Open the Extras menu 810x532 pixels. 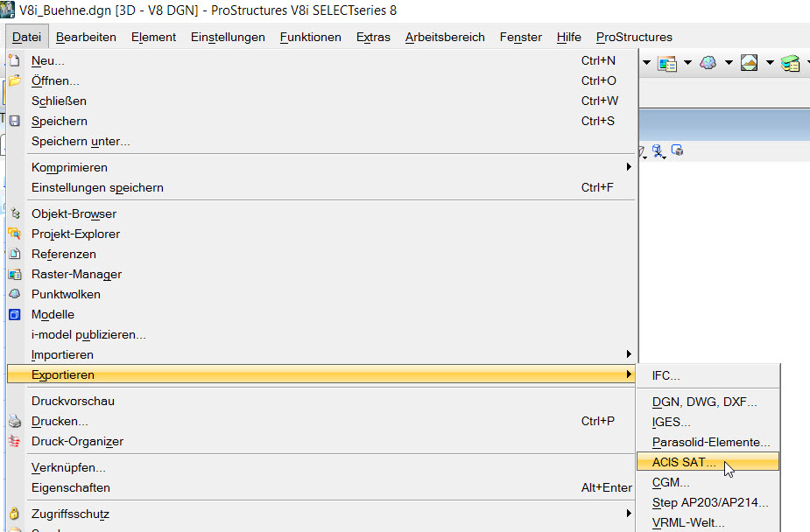(x=373, y=37)
